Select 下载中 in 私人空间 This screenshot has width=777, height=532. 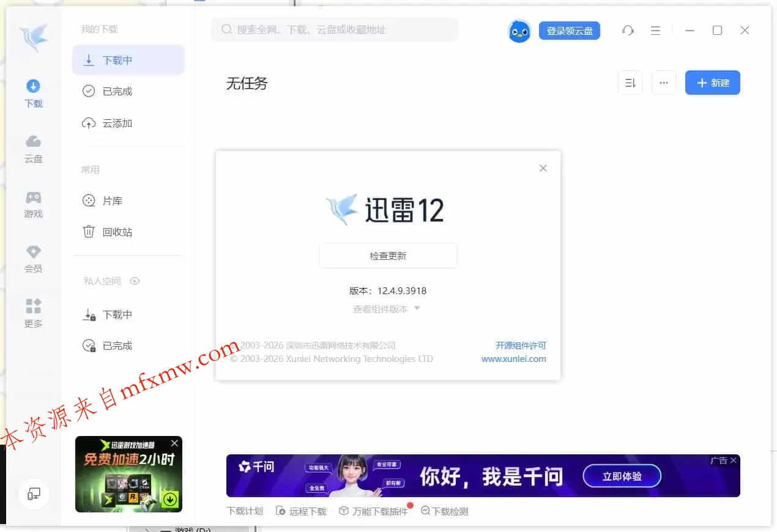[x=128, y=314]
